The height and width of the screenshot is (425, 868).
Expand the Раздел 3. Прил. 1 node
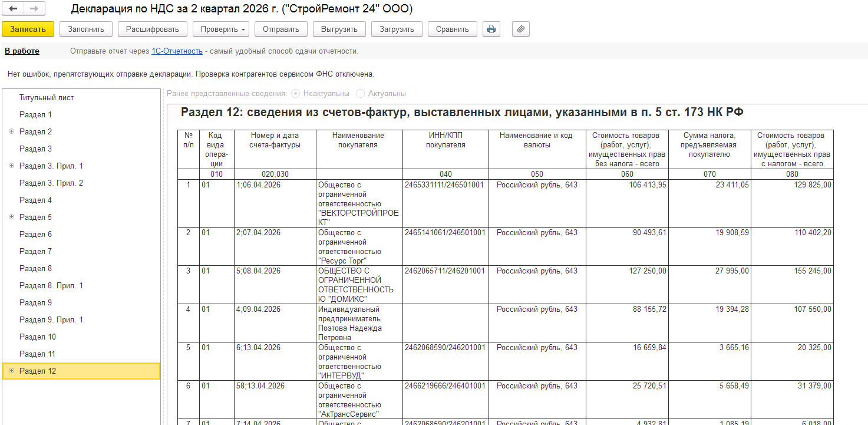11,166
